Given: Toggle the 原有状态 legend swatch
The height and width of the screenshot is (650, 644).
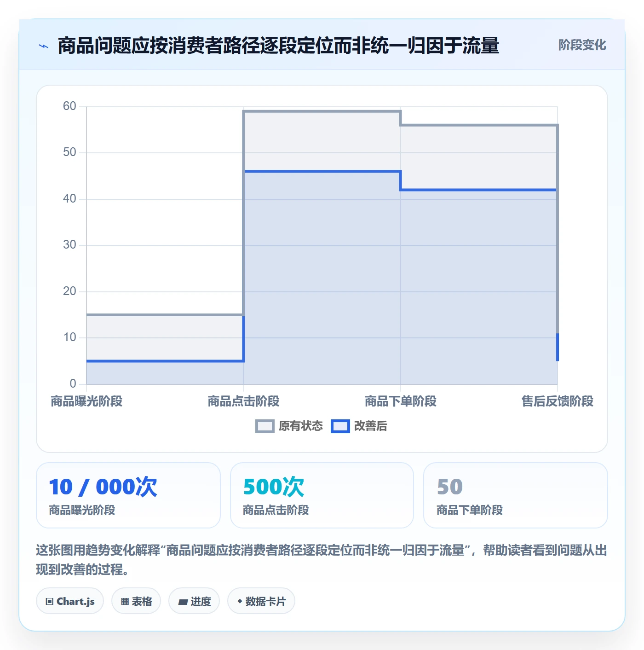Looking at the screenshot, I should [264, 426].
